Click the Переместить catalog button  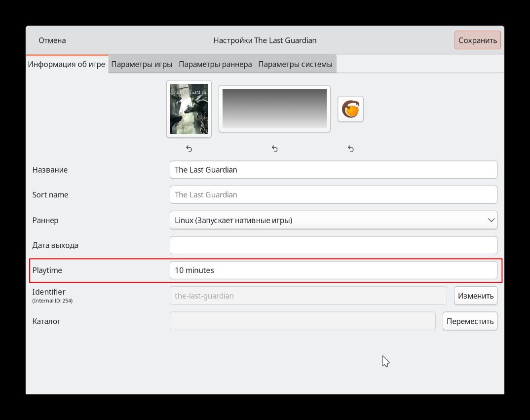pos(470,321)
